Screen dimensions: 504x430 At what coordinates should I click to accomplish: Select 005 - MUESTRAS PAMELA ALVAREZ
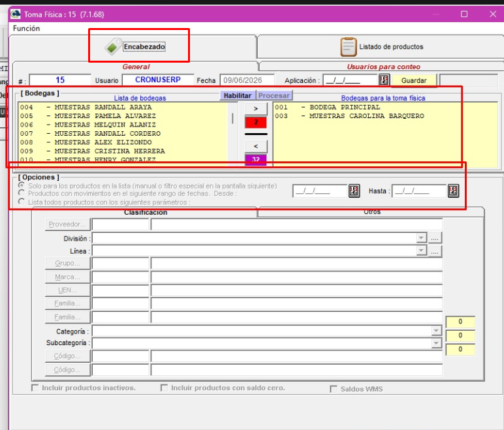click(x=87, y=115)
